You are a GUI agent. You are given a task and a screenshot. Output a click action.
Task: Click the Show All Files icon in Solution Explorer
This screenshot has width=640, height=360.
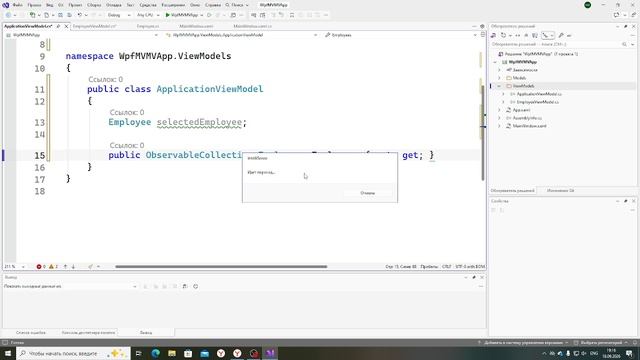click(535, 36)
